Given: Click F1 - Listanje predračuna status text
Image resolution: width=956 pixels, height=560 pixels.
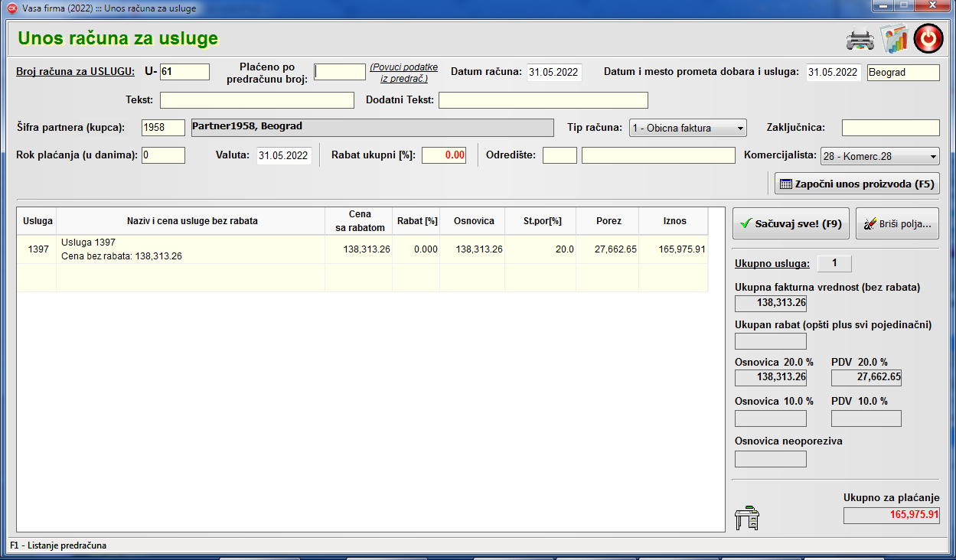Looking at the screenshot, I should pos(58,545).
